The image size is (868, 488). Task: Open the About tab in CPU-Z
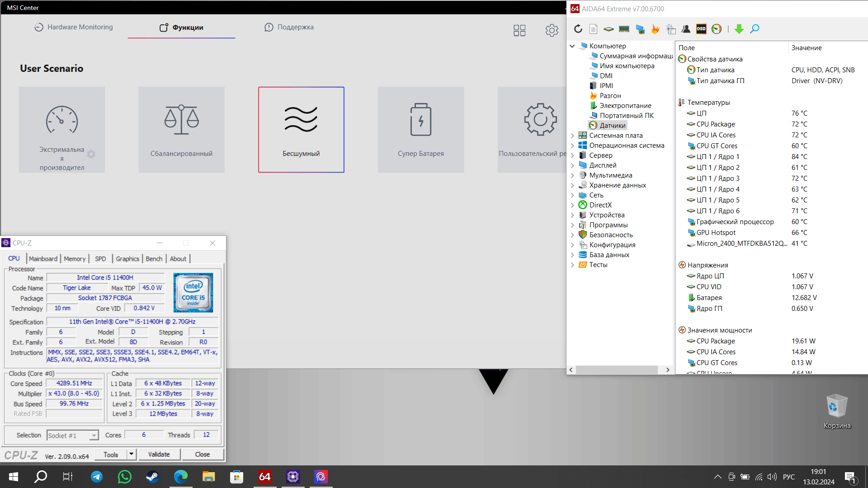click(178, 258)
